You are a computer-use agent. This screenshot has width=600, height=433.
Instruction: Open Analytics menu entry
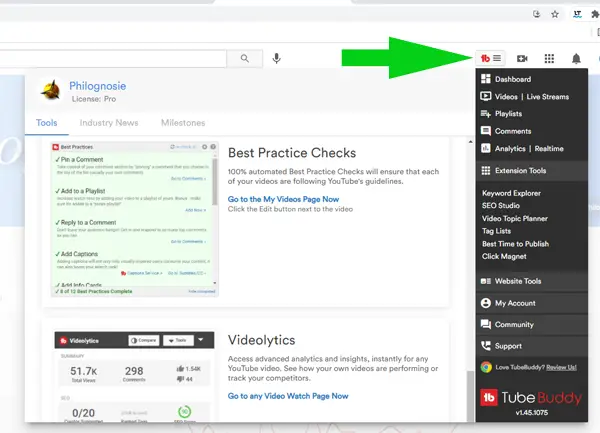510,148
